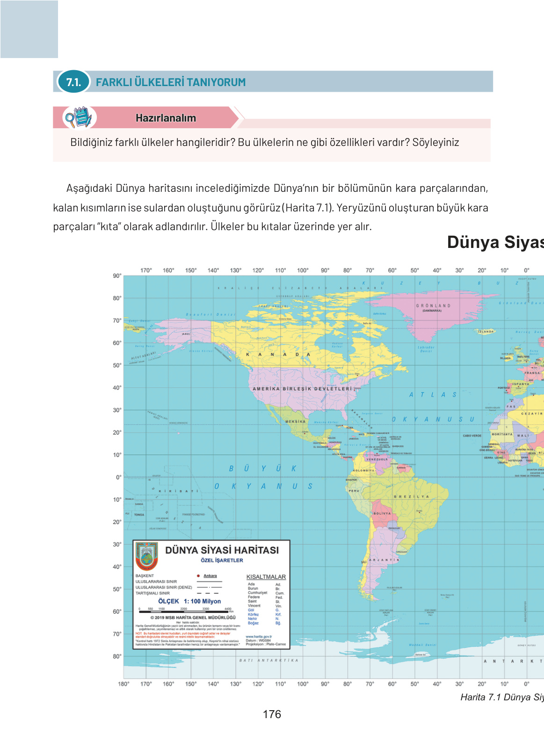Click the page number 176
This screenshot has width=544, height=756.
(x=272, y=714)
